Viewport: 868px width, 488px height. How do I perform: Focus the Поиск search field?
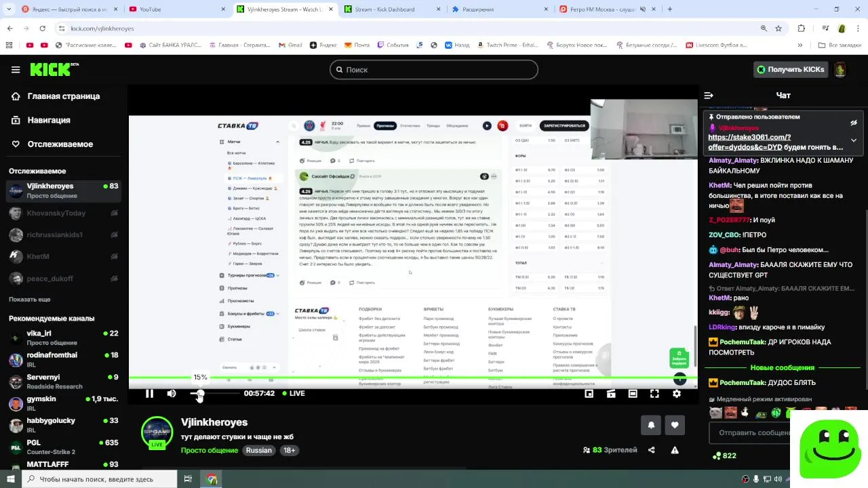coord(434,70)
